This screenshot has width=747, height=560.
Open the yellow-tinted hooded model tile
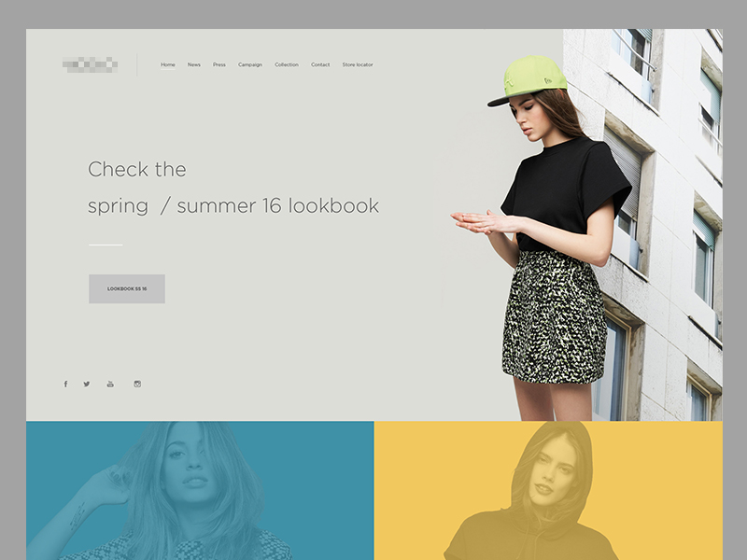click(x=548, y=490)
